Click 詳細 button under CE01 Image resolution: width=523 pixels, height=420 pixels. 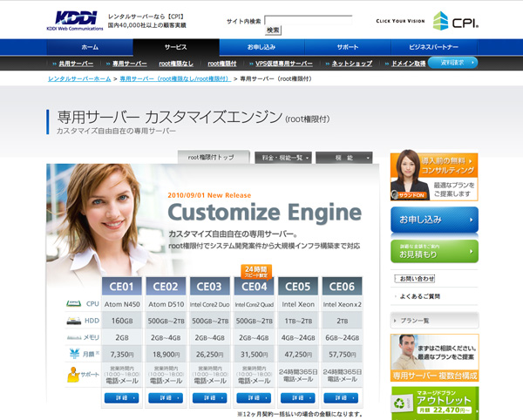click(122, 397)
